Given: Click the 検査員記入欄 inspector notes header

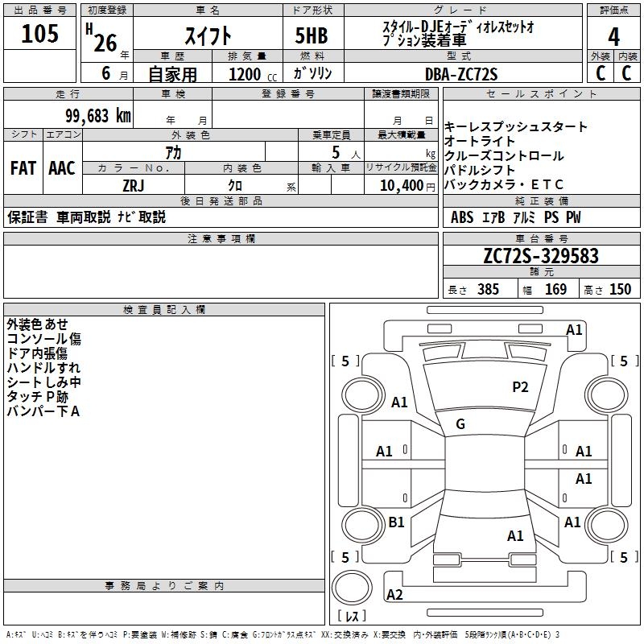Looking at the screenshot, I should 164,310.
